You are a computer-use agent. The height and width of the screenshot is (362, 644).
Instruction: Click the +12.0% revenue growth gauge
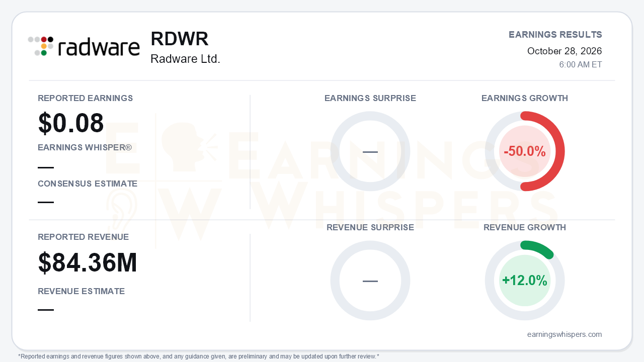[525, 281]
